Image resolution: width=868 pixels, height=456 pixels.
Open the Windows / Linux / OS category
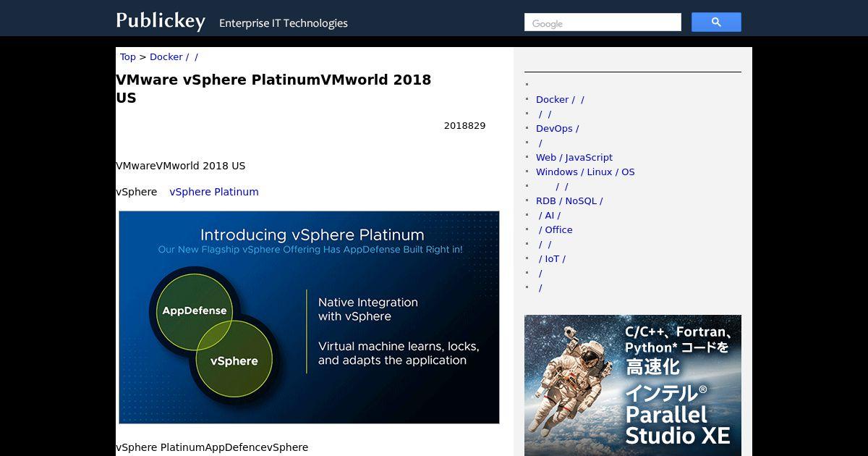[585, 172]
